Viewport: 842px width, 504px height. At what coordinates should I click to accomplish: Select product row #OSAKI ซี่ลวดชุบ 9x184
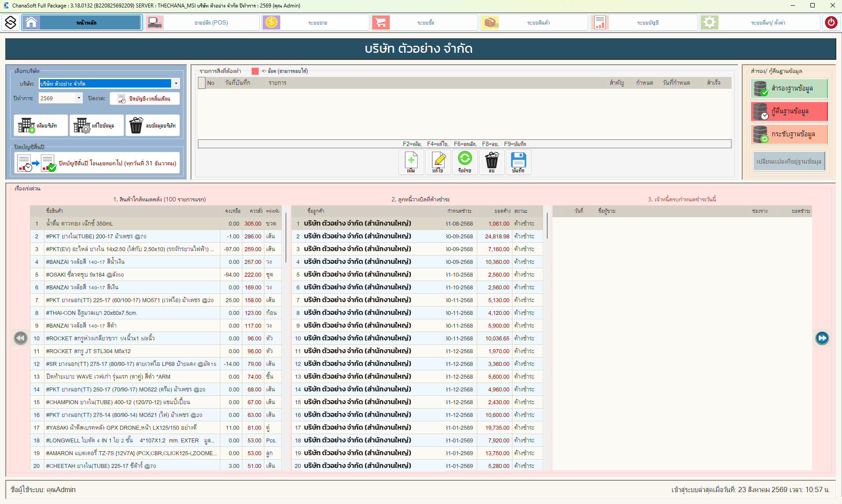pyautogui.click(x=156, y=274)
